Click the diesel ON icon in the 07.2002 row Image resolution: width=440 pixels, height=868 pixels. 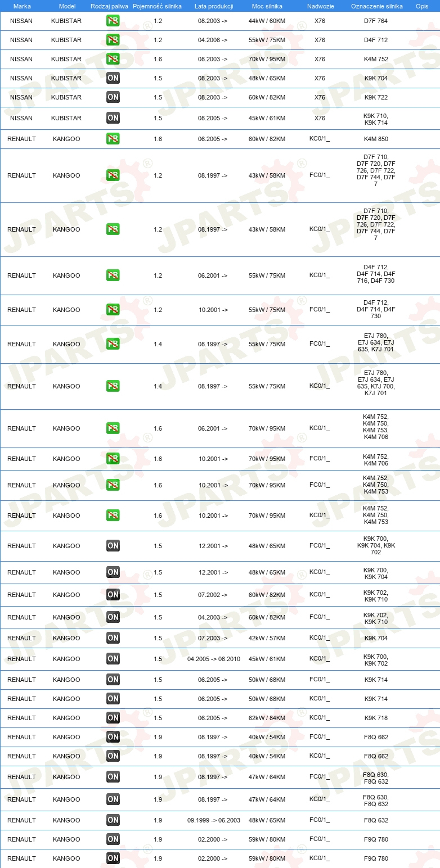[113, 595]
